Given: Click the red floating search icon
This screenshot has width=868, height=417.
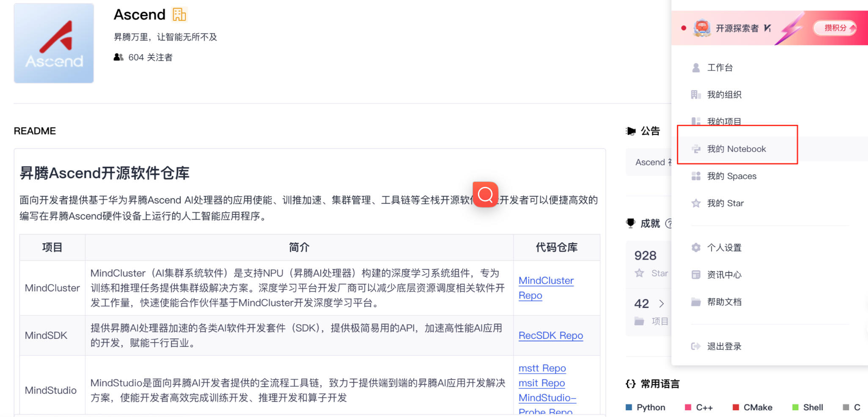Looking at the screenshot, I should point(485,195).
